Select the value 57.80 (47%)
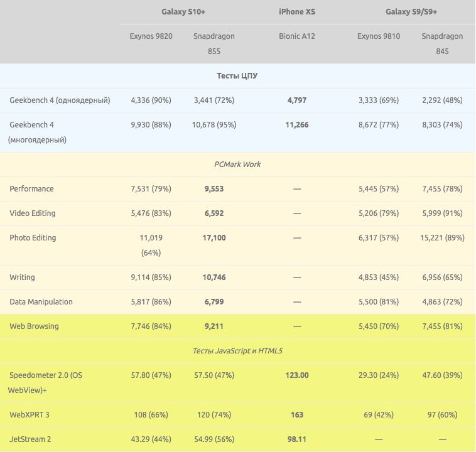The image size is (476, 452). pos(151,375)
